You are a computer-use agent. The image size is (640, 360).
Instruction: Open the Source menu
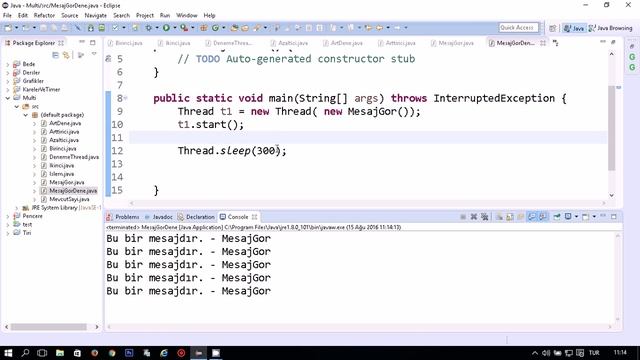[69, 16]
